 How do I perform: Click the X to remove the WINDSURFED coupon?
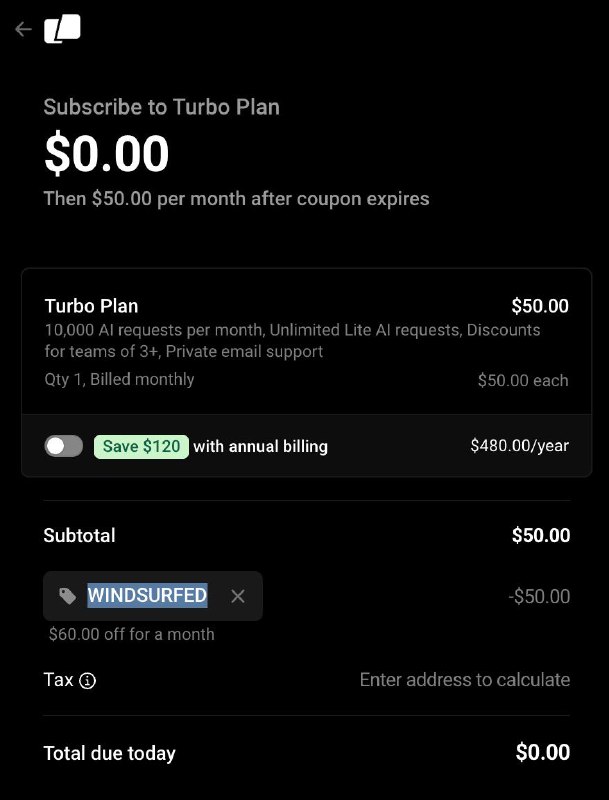pyautogui.click(x=238, y=596)
